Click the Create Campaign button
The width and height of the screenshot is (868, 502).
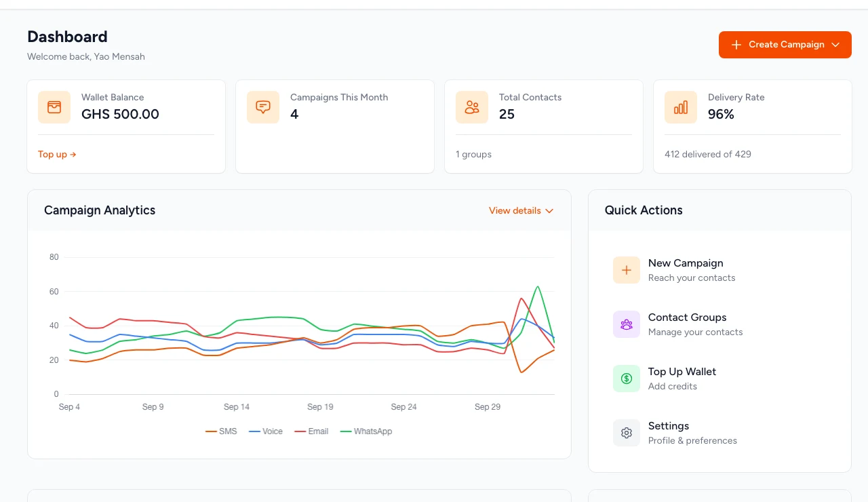click(785, 45)
